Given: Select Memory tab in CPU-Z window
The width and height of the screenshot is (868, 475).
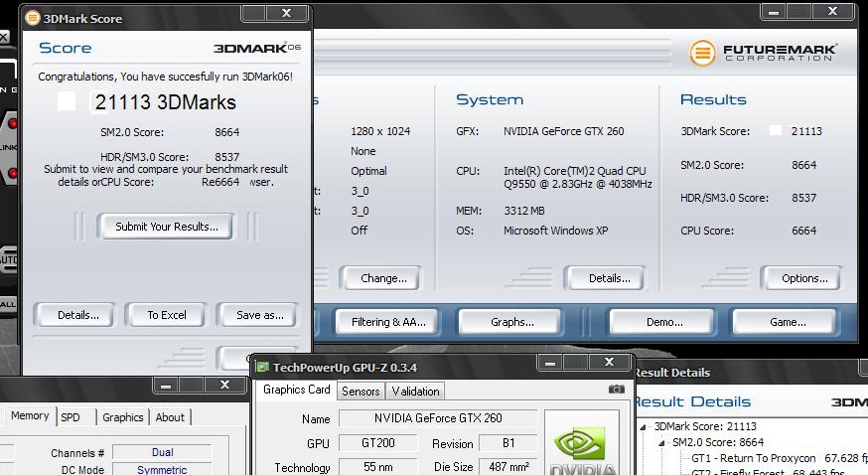Looking at the screenshot, I should click(30, 415).
